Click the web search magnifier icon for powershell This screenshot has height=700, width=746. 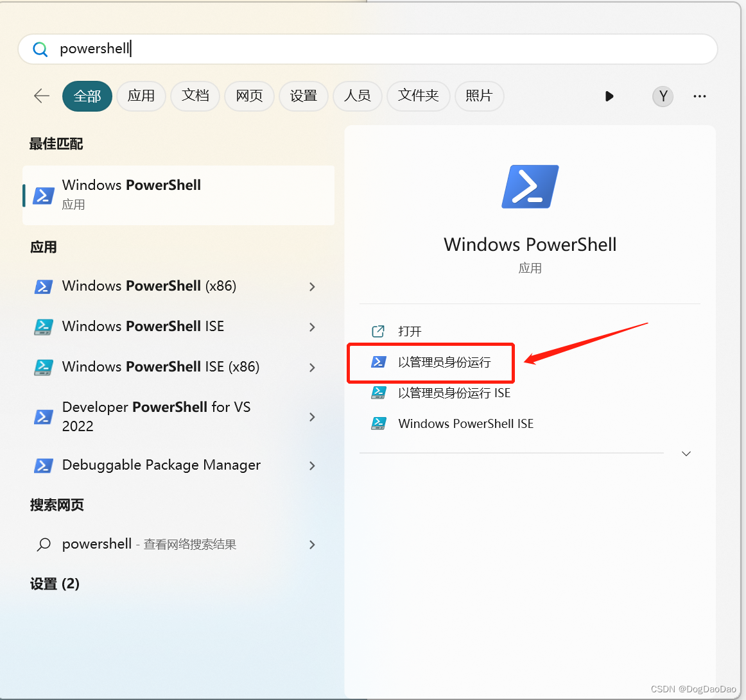44,545
